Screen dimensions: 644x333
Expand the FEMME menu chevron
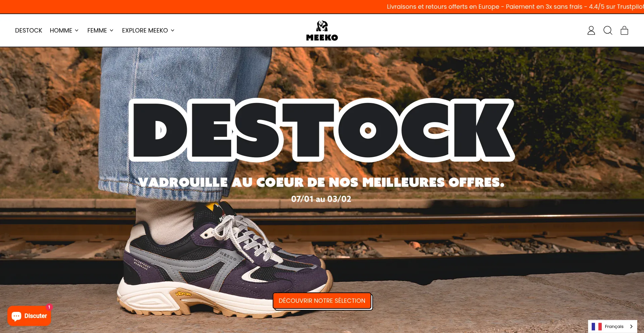(x=112, y=31)
